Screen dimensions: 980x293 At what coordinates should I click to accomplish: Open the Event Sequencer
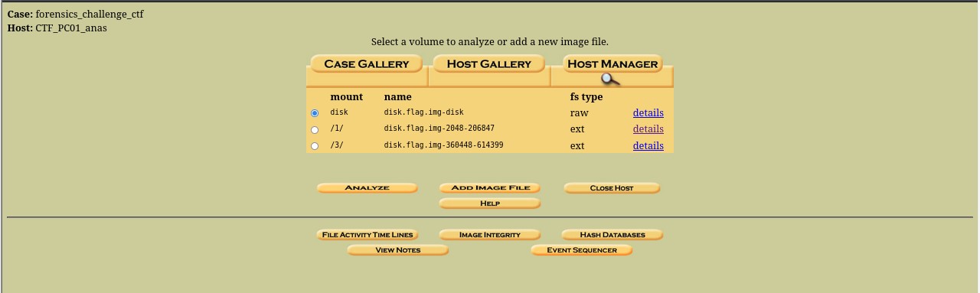582,250
